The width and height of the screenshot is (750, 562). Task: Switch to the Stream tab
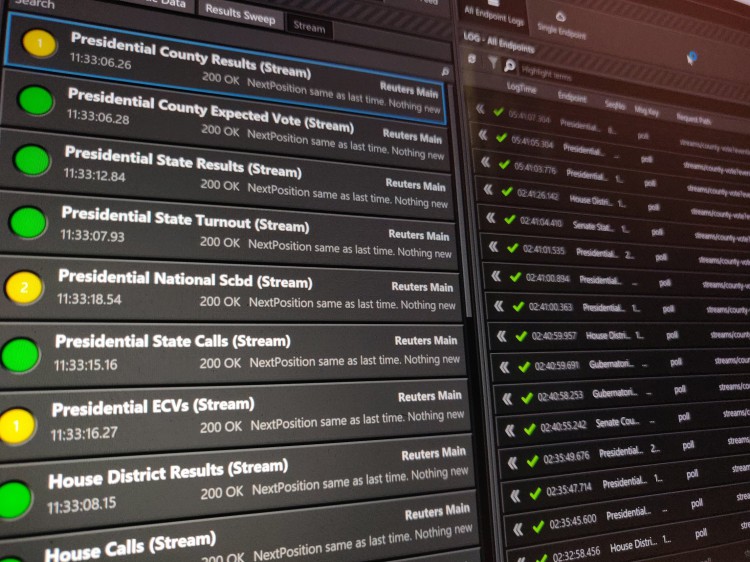[x=309, y=27]
